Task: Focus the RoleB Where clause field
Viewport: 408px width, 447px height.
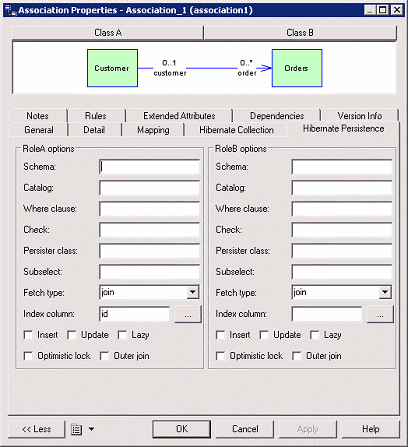Action: pyautogui.click(x=341, y=209)
